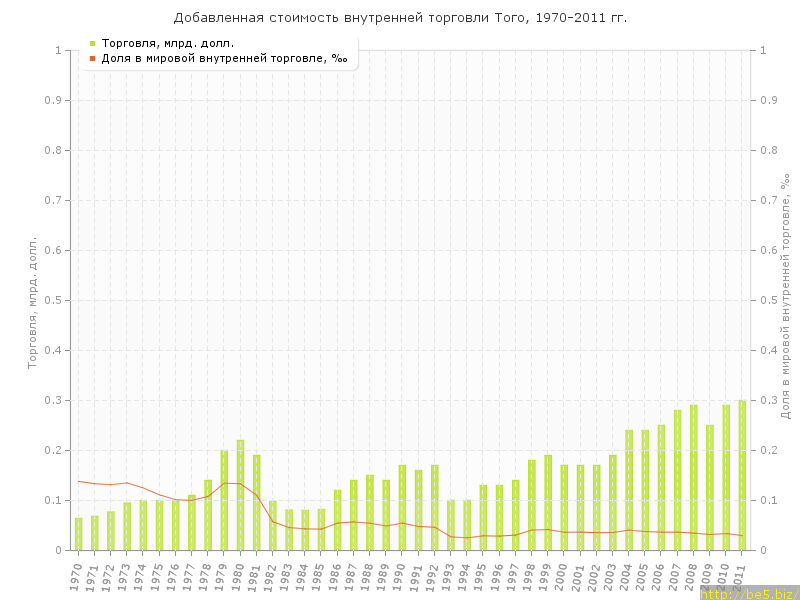Select the green bar for 2011

742,475
